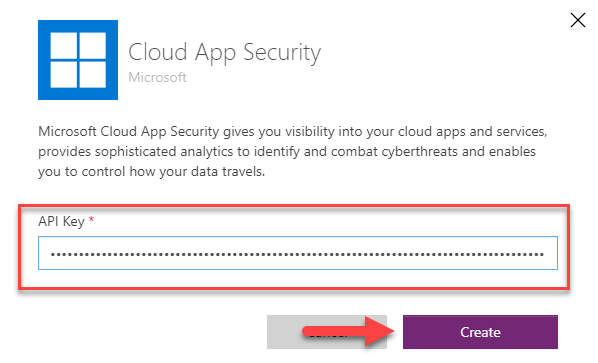598x363 pixels.
Task: Click the API Key field label
Action: click(61, 221)
